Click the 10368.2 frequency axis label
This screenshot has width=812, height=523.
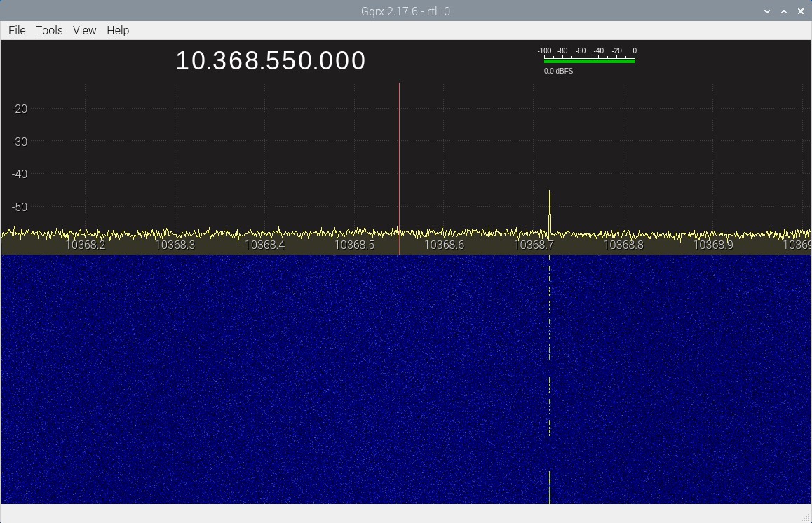pyautogui.click(x=85, y=245)
